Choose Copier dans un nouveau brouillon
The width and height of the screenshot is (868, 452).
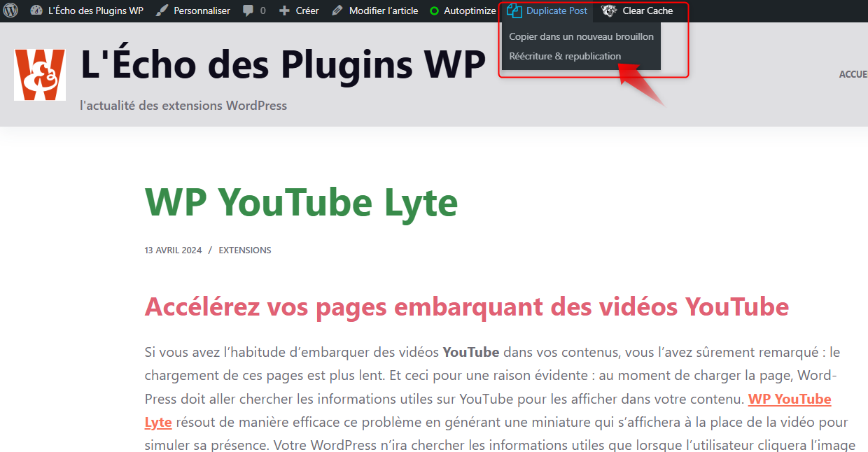pyautogui.click(x=581, y=36)
